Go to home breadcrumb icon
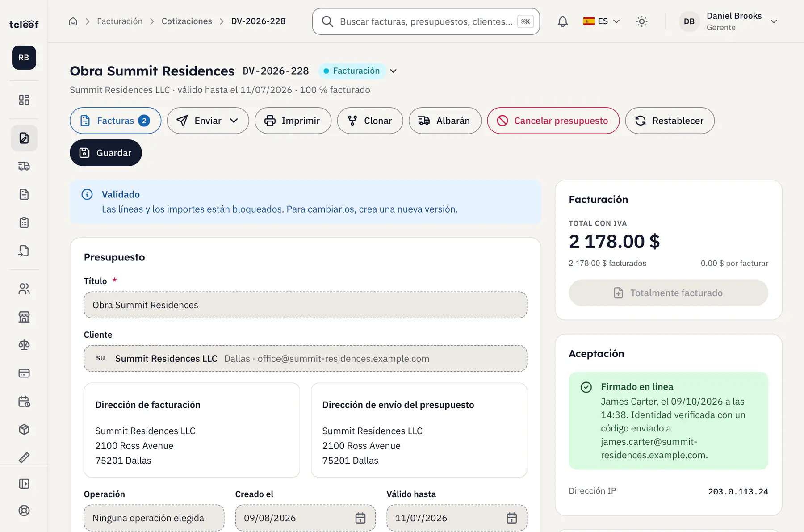 tap(73, 21)
